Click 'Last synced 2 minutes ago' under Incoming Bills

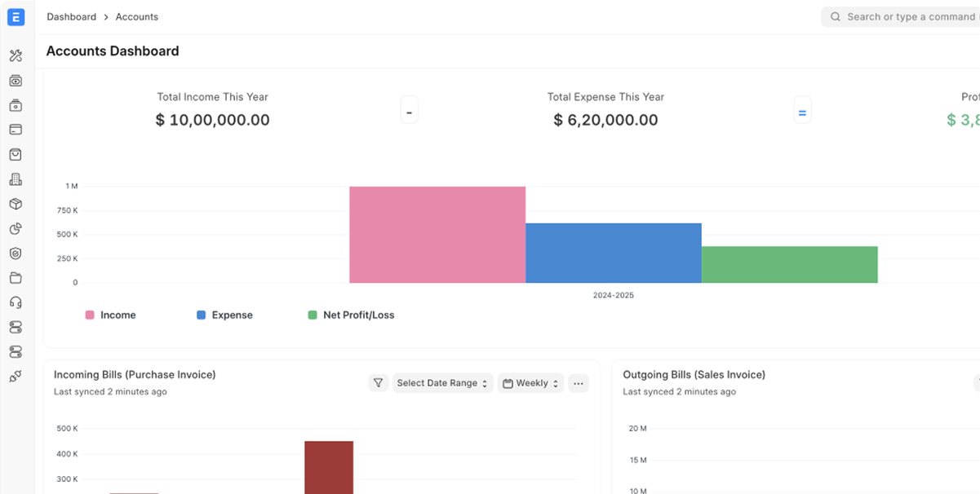[110, 392]
